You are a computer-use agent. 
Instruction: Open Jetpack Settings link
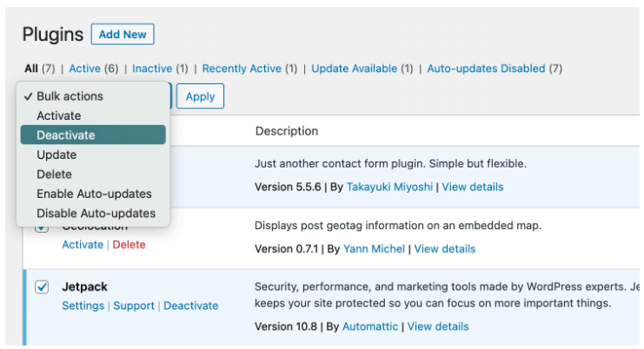[83, 306]
